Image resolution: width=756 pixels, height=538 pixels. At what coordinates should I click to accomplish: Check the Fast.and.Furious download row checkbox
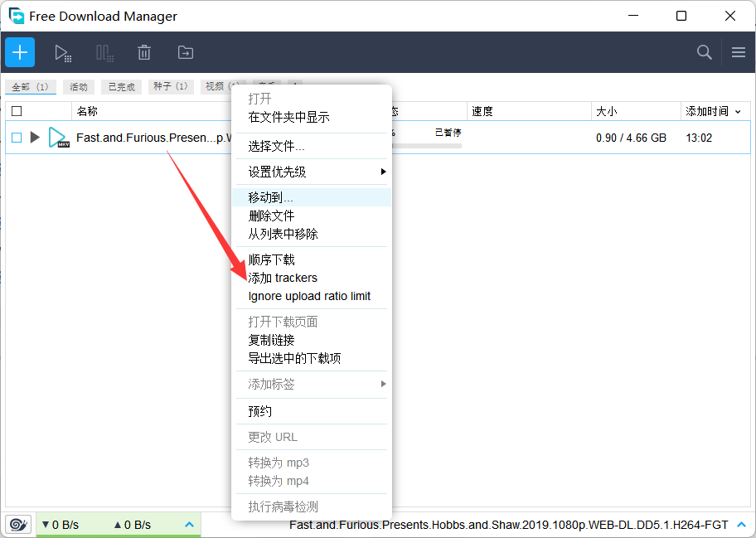click(17, 138)
